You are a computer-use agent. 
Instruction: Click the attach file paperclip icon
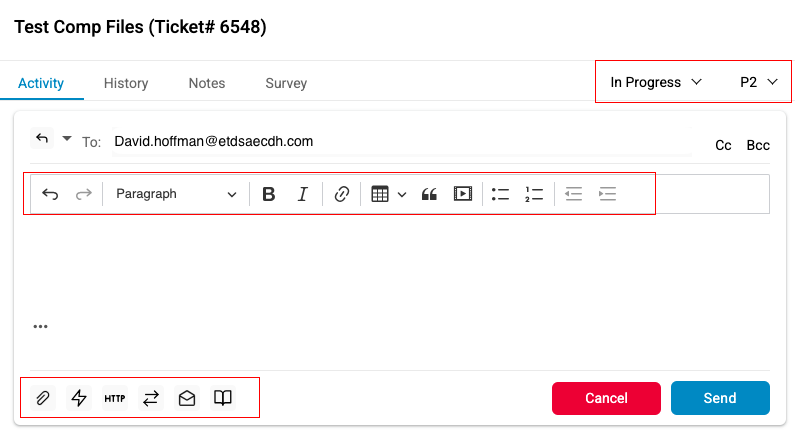pyautogui.click(x=42, y=398)
